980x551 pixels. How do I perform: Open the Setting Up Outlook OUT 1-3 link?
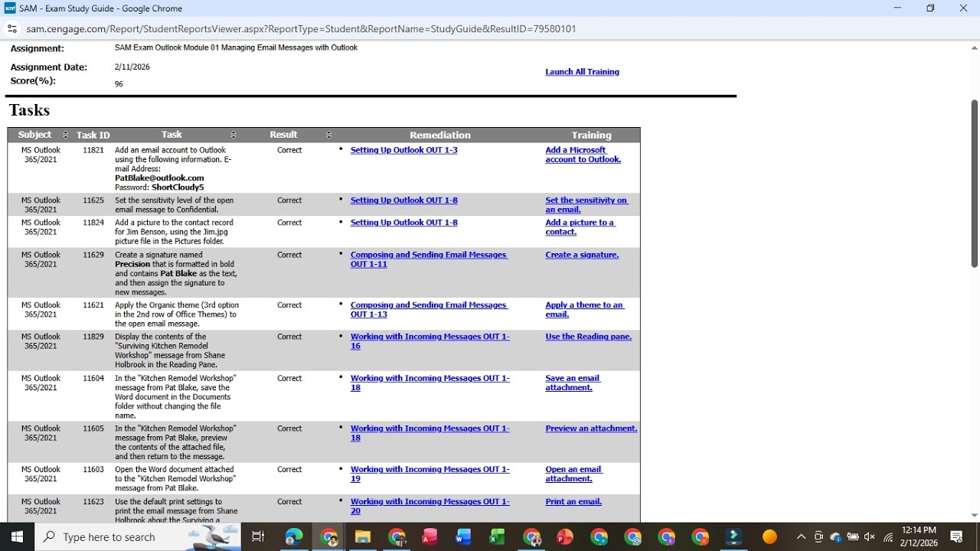403,150
